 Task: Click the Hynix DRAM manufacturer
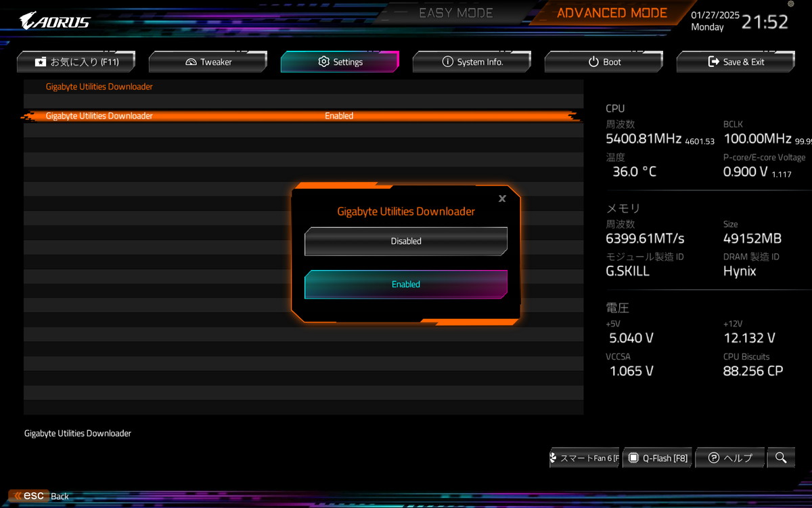coord(740,271)
